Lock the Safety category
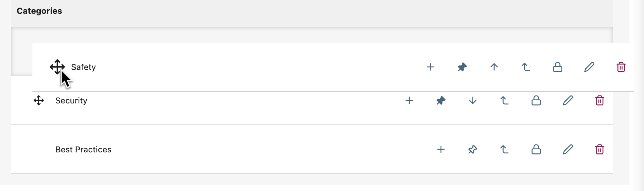Screen dimensions: 644x191 (557, 67)
